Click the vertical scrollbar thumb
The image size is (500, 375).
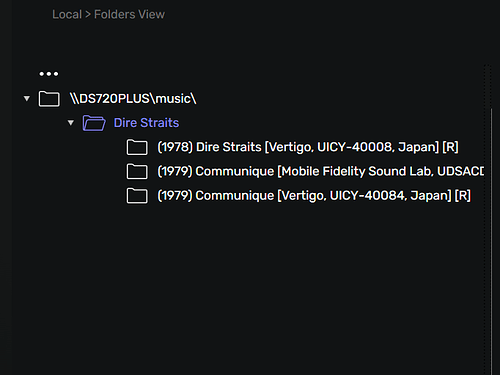[x=491, y=240]
